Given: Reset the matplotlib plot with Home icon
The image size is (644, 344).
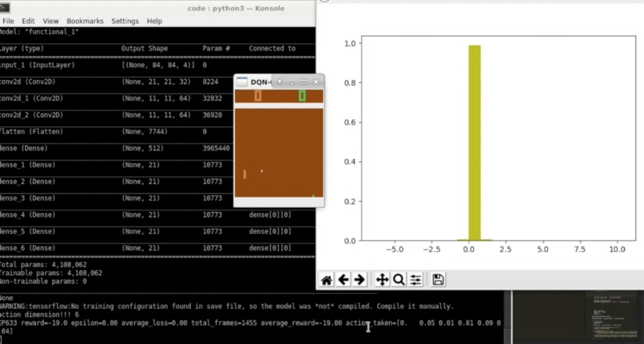Looking at the screenshot, I should point(327,280).
